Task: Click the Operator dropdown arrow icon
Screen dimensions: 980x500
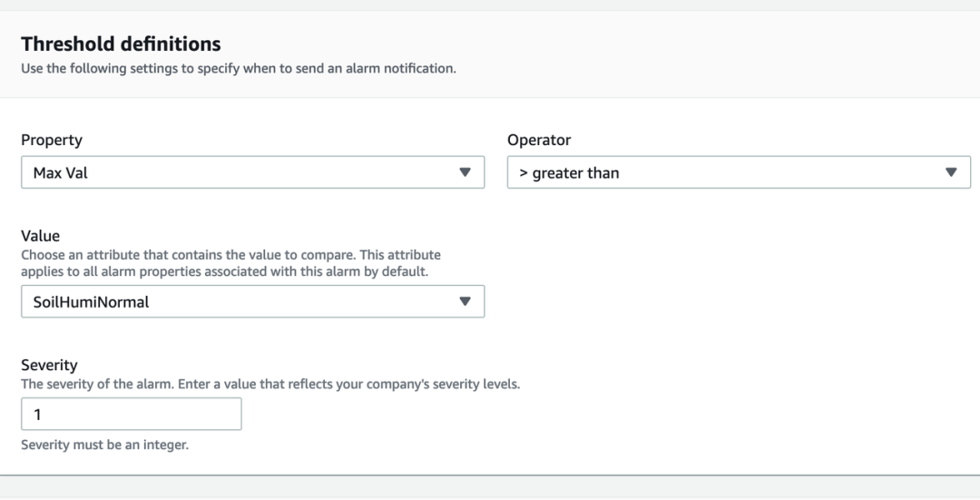Action: pos(950,172)
